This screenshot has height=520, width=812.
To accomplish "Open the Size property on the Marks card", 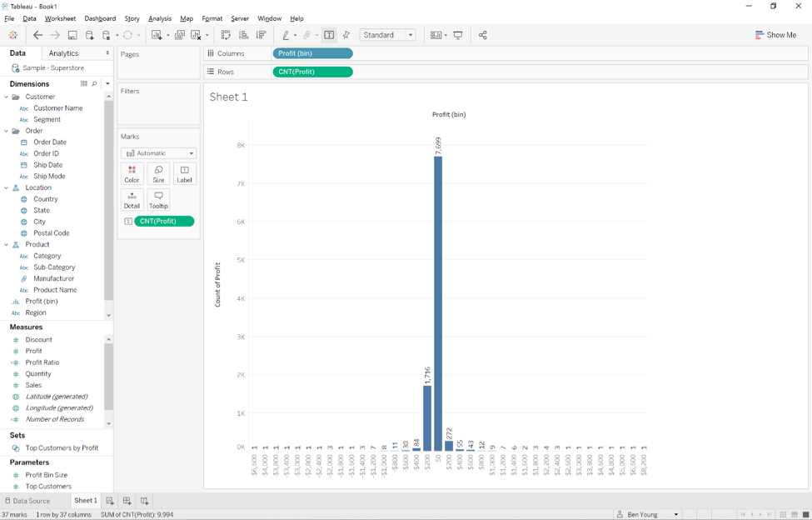I will [158, 173].
